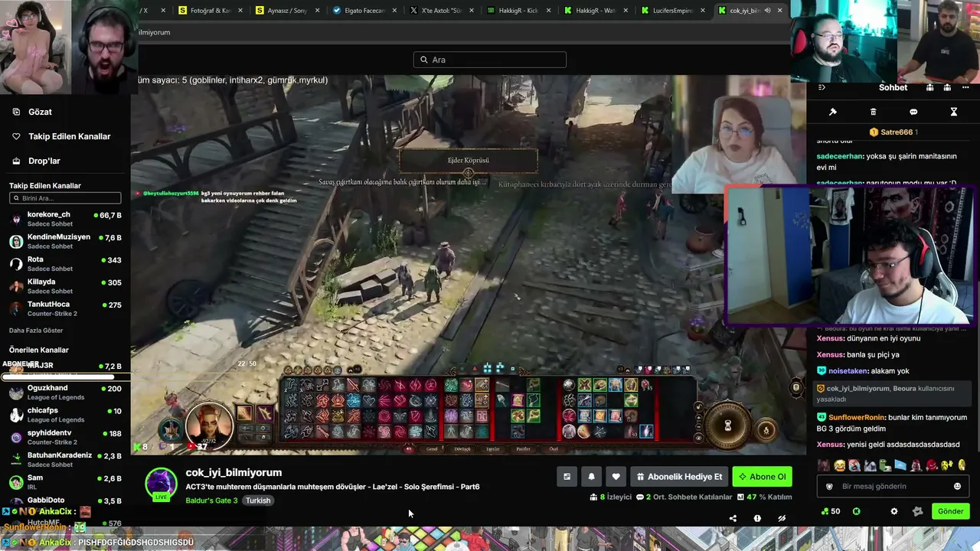Screen dimensions: 980x551
Task: Click the 50 channel points balance
Action: (831, 511)
